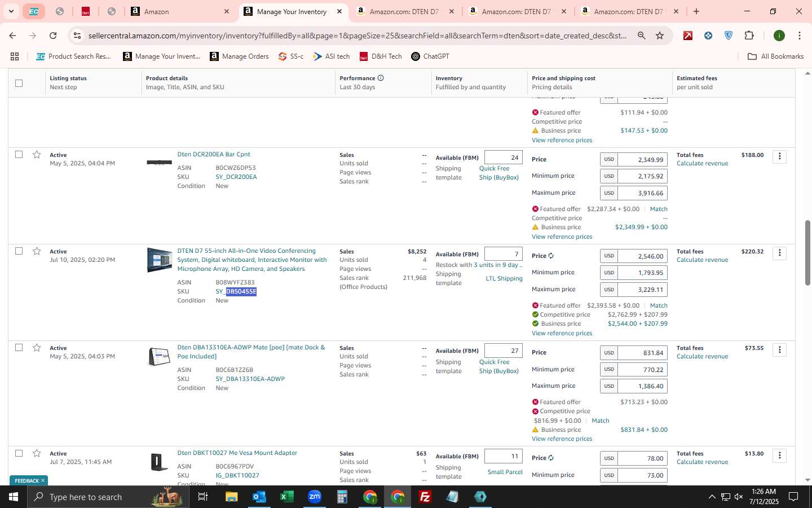Open All Bookmarks folder
Viewport: 812px width, 508px height.
pyautogui.click(x=775, y=56)
